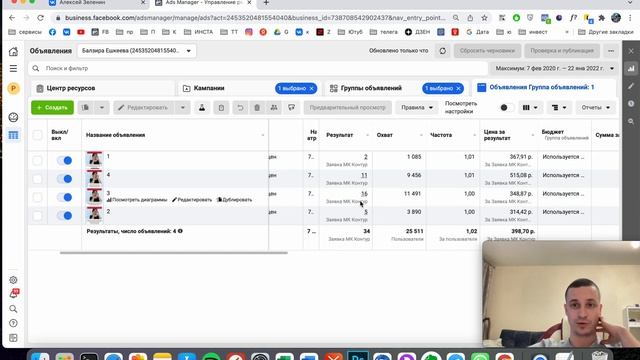
Task: Select the Объявления Группа объявлений tab
Action: (x=544, y=87)
